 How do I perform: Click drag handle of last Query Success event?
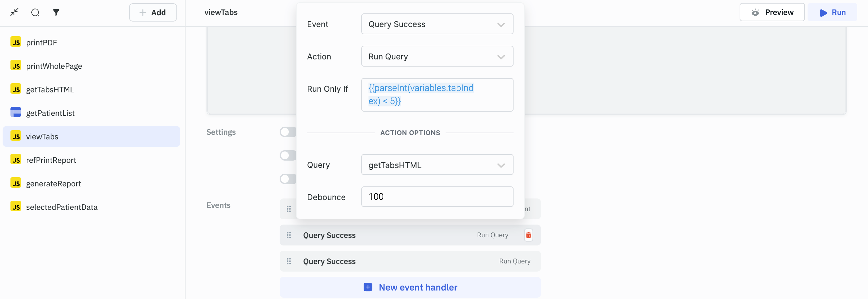pos(289,261)
